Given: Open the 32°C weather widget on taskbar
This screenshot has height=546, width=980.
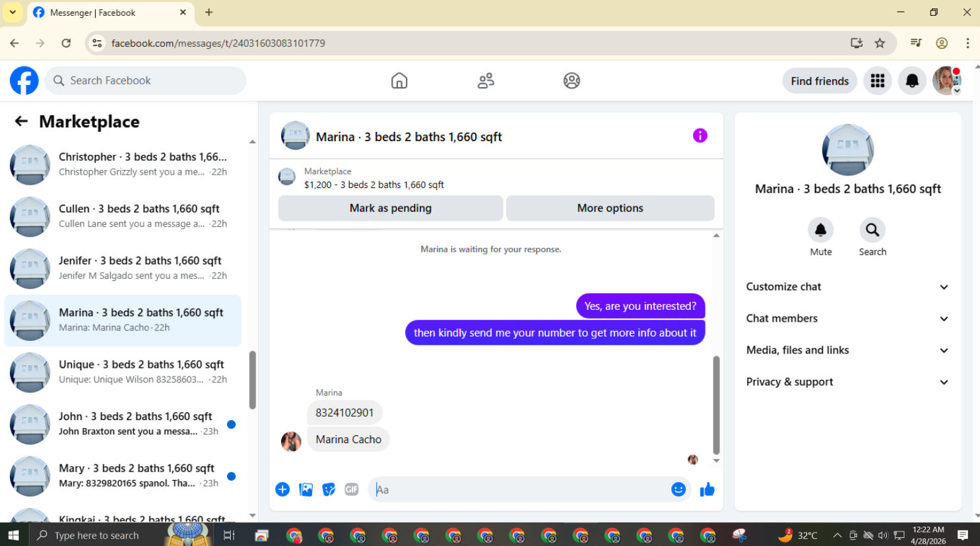Looking at the screenshot, I should click(798, 535).
